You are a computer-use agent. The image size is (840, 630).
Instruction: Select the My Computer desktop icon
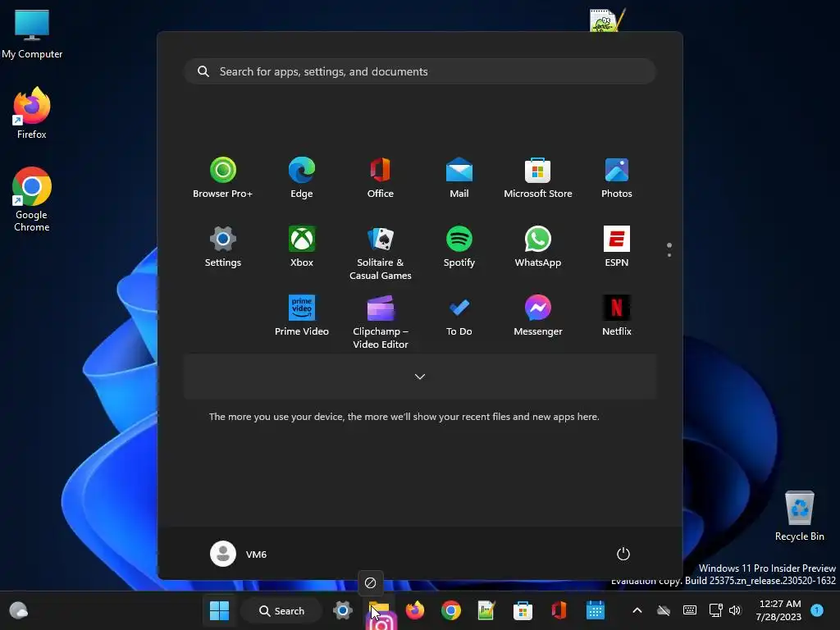32,34
